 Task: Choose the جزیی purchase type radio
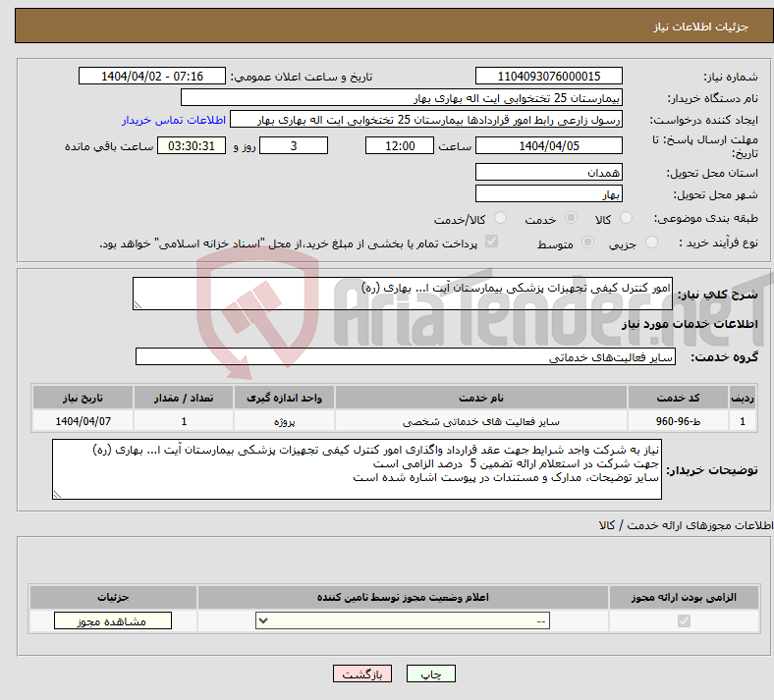point(651,242)
